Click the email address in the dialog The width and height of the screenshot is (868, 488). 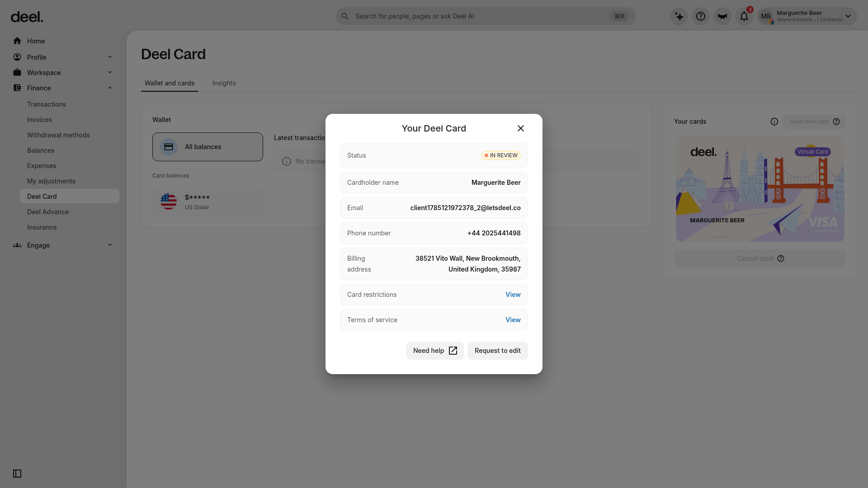click(466, 208)
